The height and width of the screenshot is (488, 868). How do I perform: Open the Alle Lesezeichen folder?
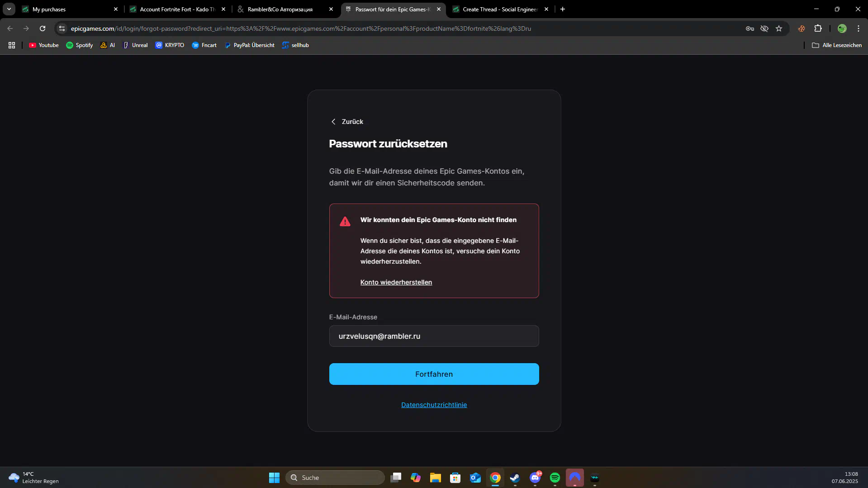point(837,45)
